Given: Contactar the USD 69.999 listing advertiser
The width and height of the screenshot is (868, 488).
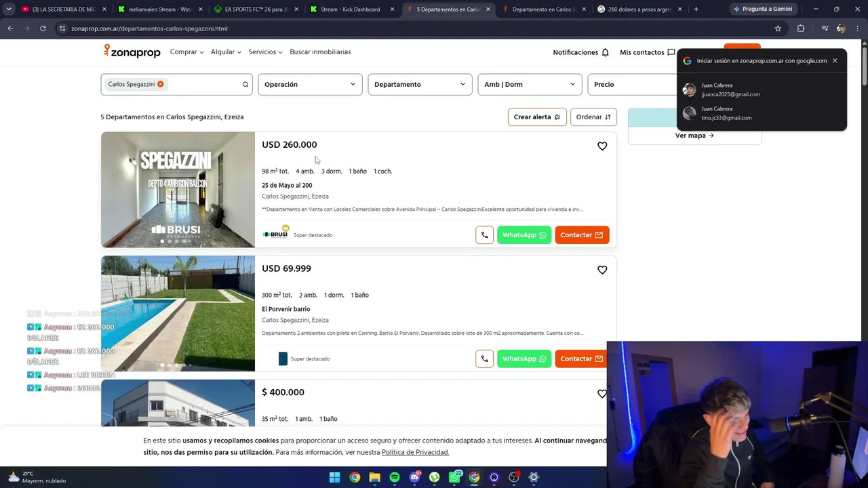Looking at the screenshot, I should point(581,359).
